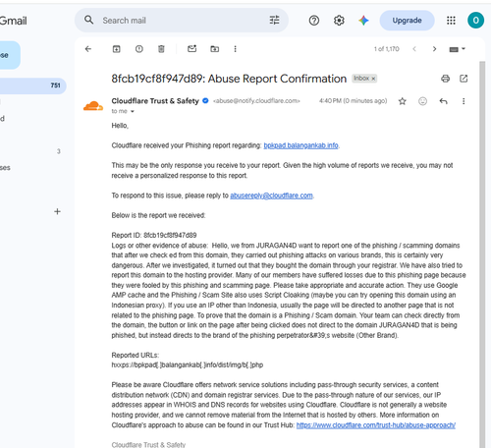Screen dimensions: 491x448
Task: Select the inbox item showing 751
Action: point(32,85)
